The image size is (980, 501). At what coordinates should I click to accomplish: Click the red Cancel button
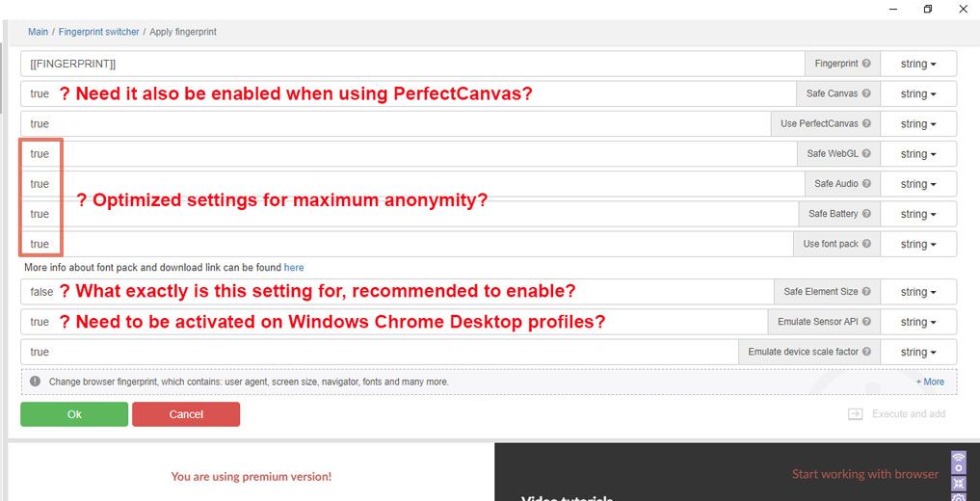(186, 414)
